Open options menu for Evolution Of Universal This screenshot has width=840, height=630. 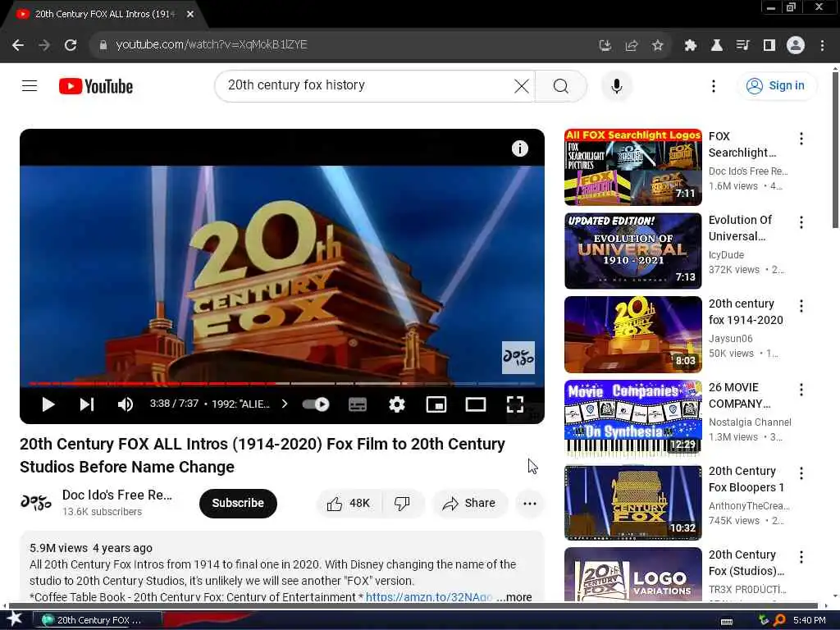pos(801,222)
